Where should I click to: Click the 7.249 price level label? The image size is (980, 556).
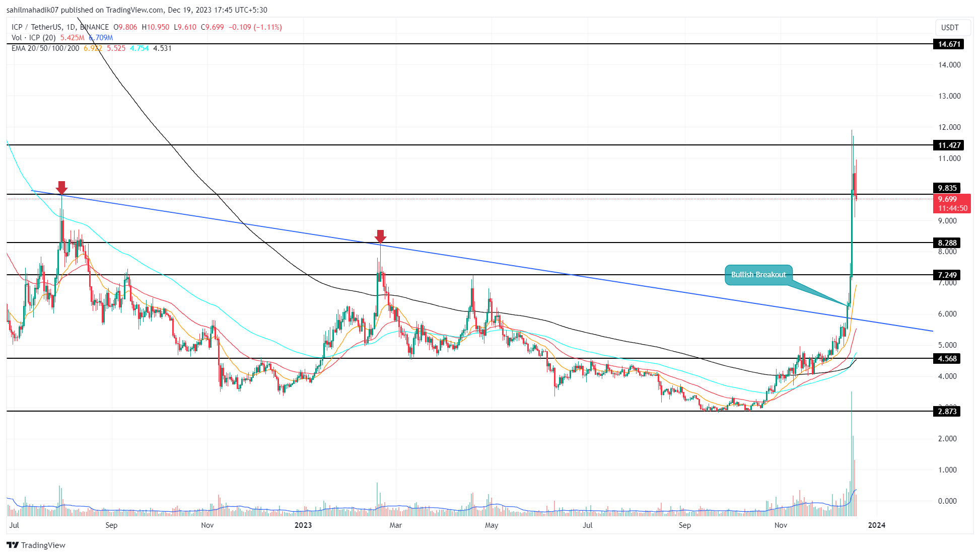pos(947,275)
